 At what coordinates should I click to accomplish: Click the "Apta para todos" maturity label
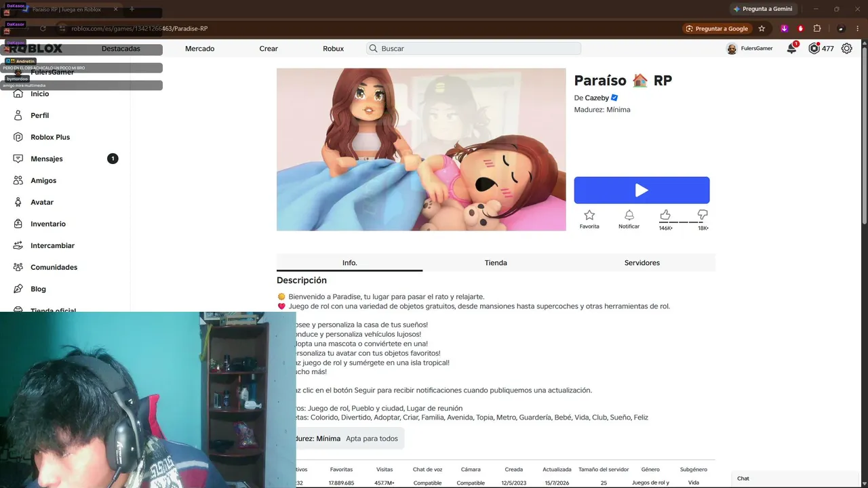point(372,439)
